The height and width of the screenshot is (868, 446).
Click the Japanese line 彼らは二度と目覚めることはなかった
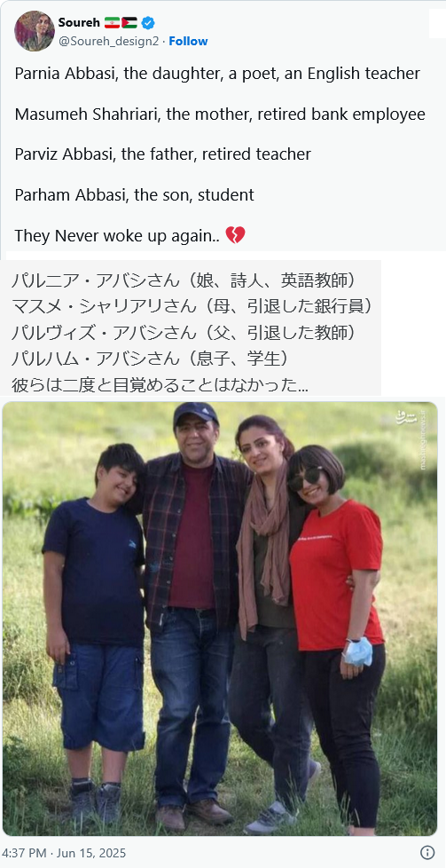[160, 384]
